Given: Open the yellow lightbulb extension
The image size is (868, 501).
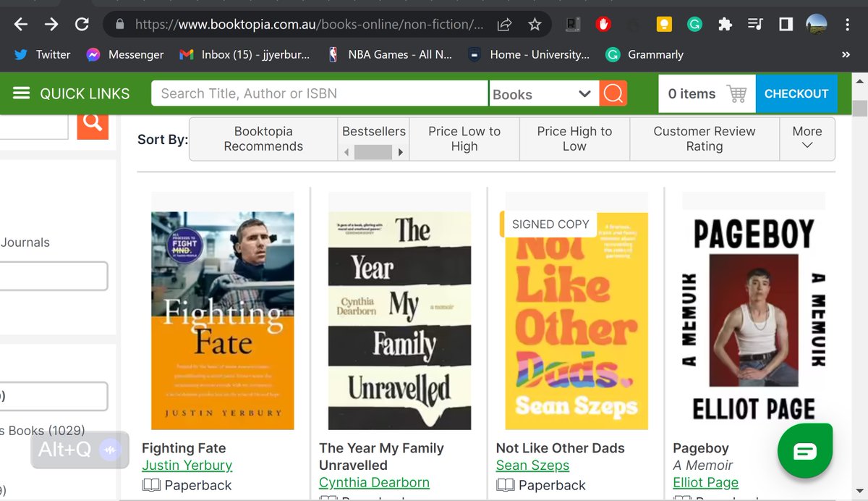Looking at the screenshot, I should [x=663, y=25].
